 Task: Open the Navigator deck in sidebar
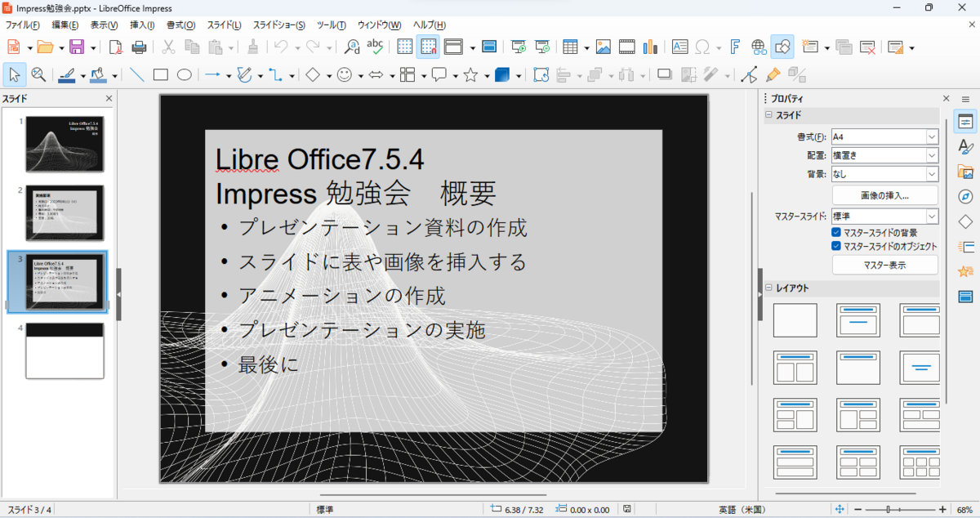pyautogui.click(x=965, y=197)
